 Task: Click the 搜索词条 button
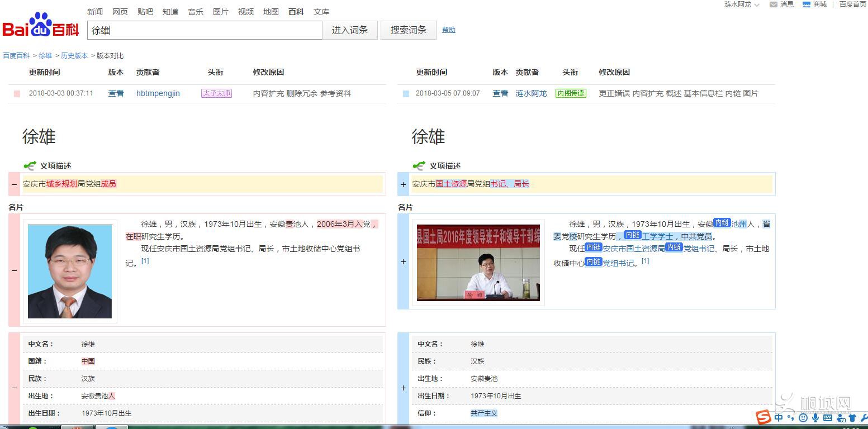coord(409,30)
